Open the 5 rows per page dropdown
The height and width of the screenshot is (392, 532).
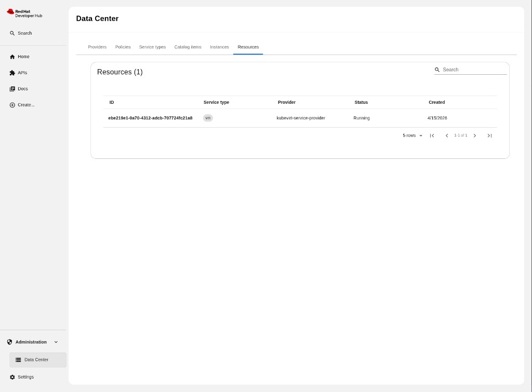tap(413, 136)
